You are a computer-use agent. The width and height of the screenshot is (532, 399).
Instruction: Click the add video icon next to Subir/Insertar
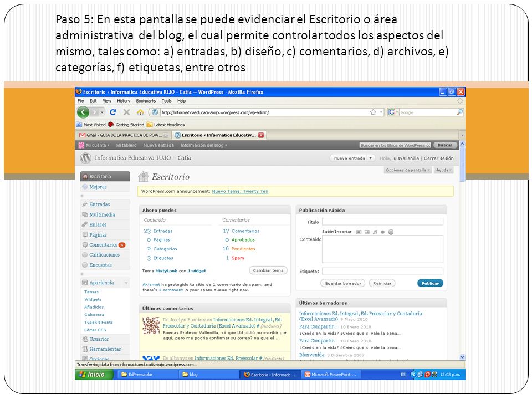pyautogui.click(x=367, y=232)
